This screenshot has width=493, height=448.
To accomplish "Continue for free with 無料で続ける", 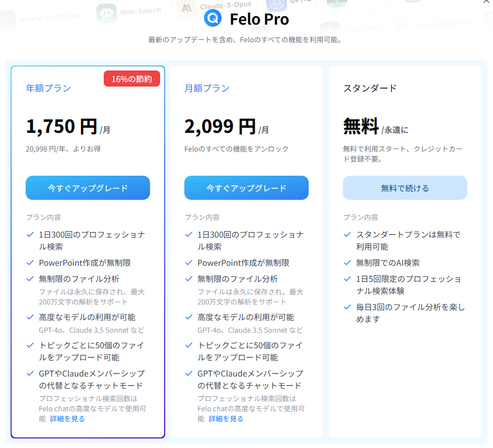I will tap(405, 188).
